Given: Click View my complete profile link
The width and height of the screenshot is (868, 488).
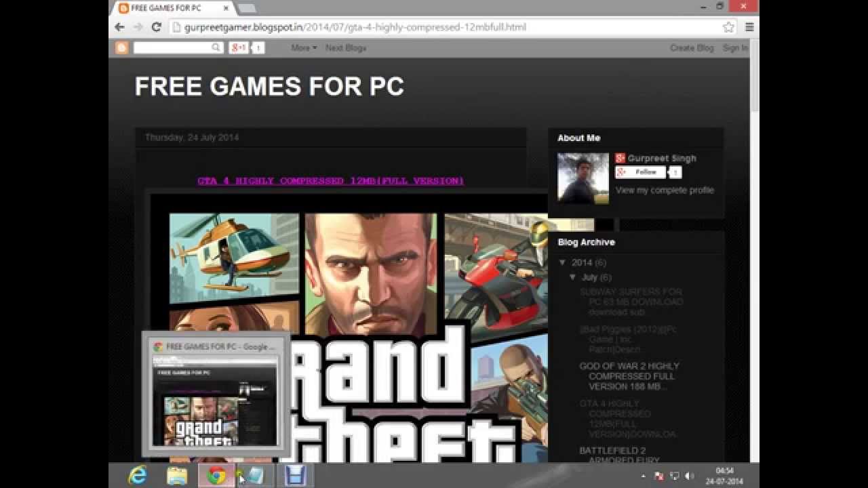Looking at the screenshot, I should point(665,190).
